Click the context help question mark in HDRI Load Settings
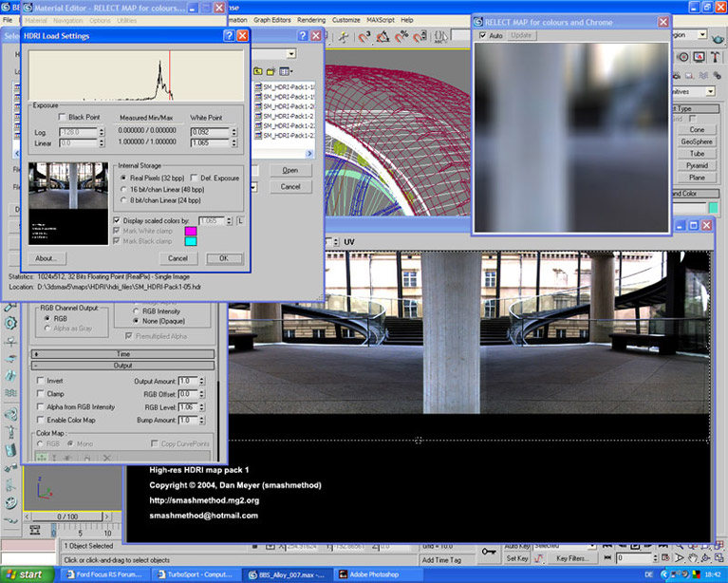The height and width of the screenshot is (583, 728). pos(228,35)
